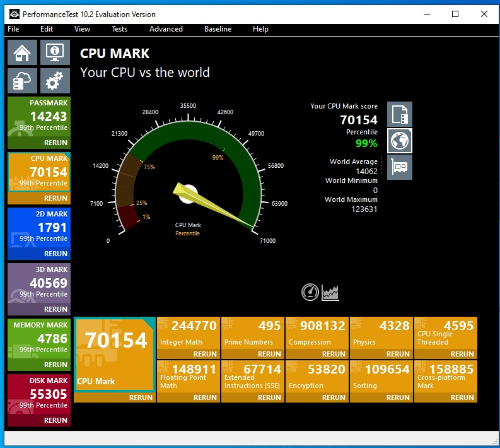Open the Advanced menu

tap(166, 29)
